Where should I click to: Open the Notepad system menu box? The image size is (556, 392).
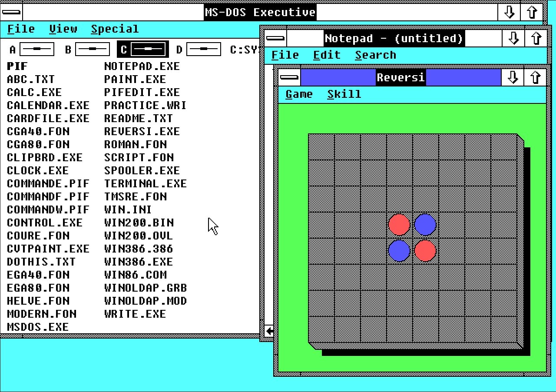coord(275,39)
